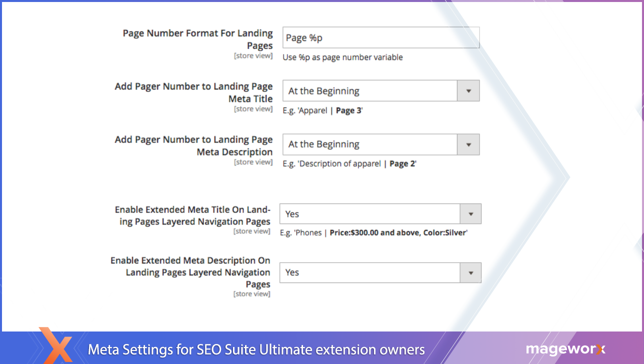Click the 'Use %p as page number variable' hint
The width and height of the screenshot is (644, 364).
tap(342, 57)
